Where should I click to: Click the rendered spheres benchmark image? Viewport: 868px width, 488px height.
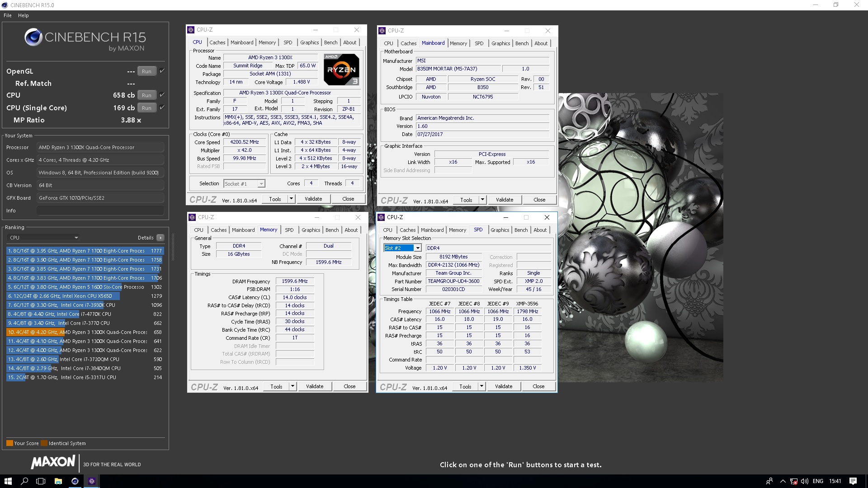point(641,238)
